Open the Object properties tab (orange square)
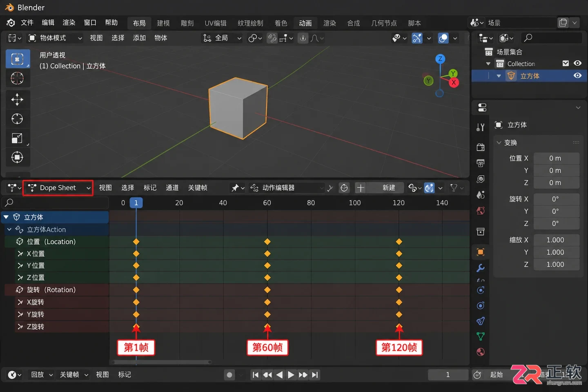The width and height of the screenshot is (588, 392). (x=481, y=252)
